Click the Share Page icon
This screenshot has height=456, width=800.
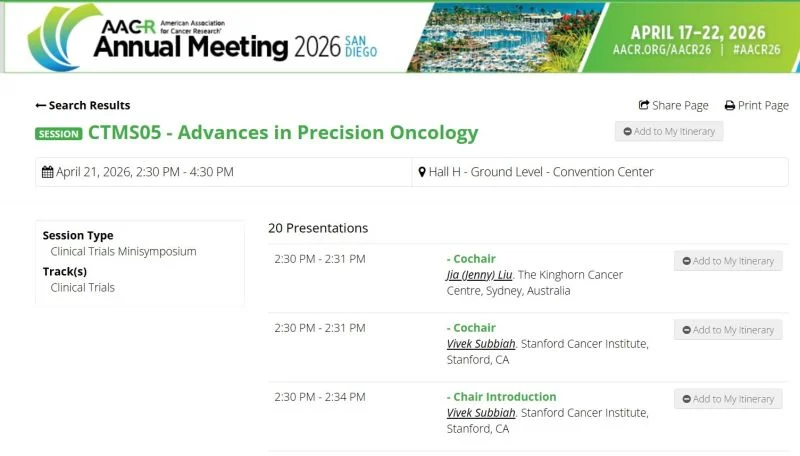(x=644, y=106)
